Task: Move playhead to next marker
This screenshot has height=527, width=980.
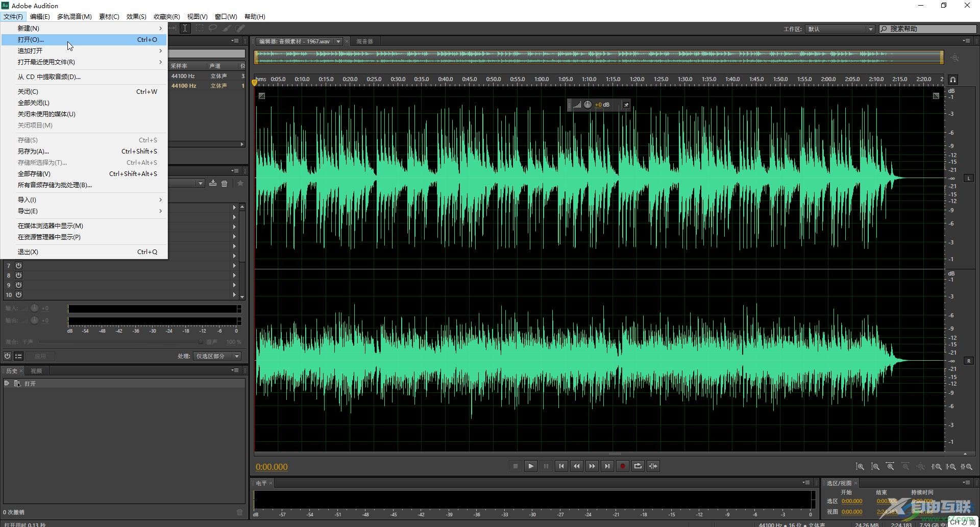Action: pos(607,466)
